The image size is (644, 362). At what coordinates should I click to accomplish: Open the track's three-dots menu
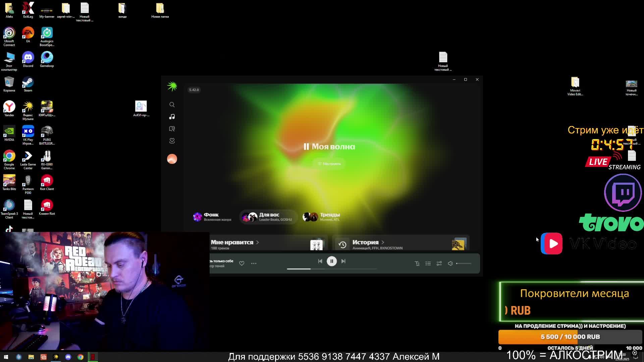(254, 263)
